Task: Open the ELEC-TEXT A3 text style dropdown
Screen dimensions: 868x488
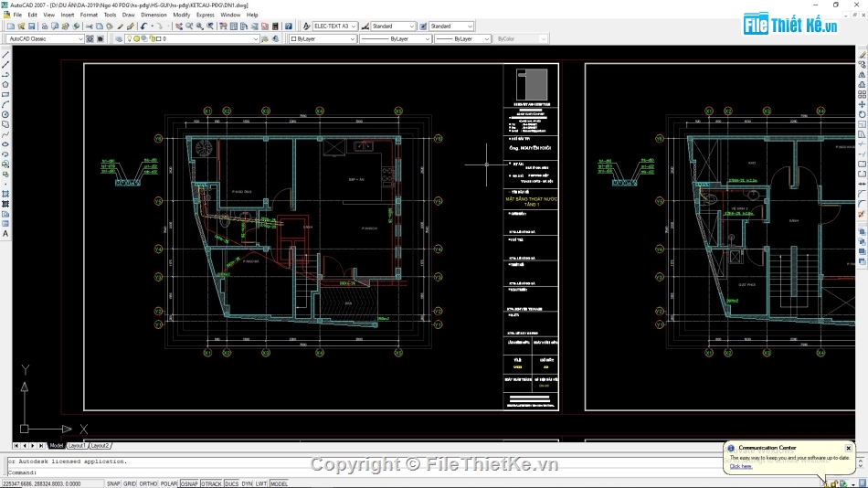Action: click(335, 26)
